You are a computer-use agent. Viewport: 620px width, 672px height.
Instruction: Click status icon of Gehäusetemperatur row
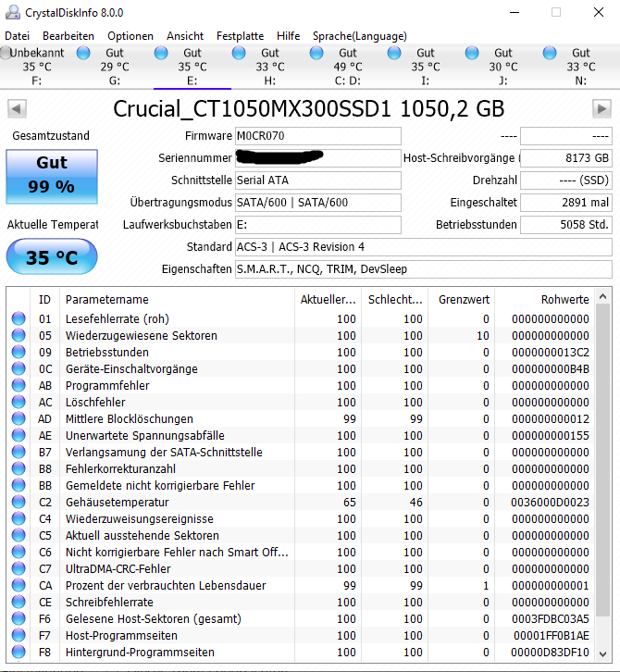pyautogui.click(x=19, y=502)
